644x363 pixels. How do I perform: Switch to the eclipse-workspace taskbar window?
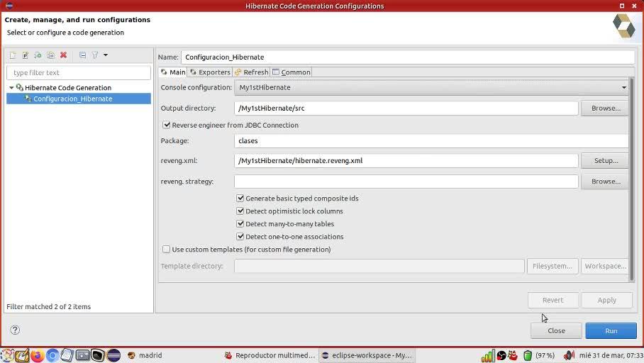pos(367,356)
